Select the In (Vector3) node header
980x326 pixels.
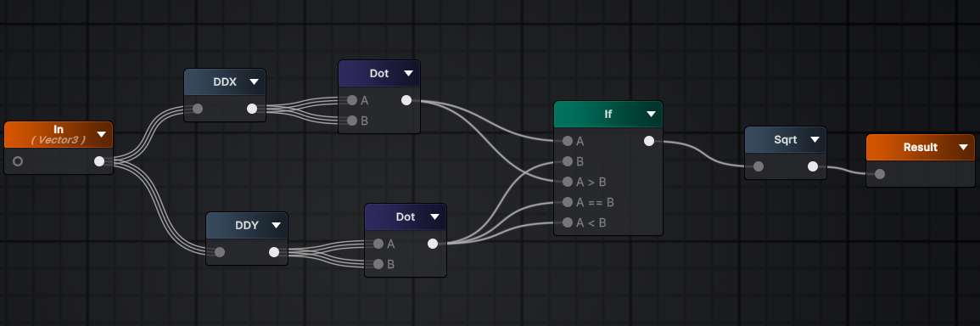[59, 134]
